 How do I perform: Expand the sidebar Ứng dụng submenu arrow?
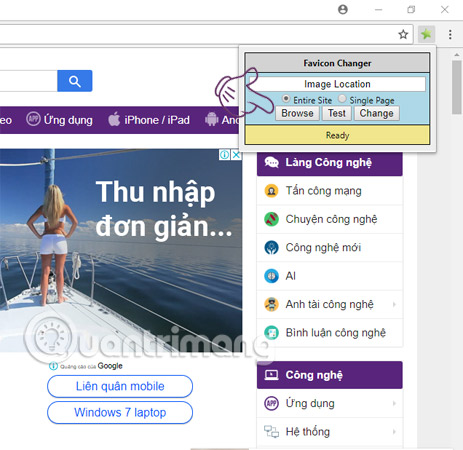click(394, 403)
